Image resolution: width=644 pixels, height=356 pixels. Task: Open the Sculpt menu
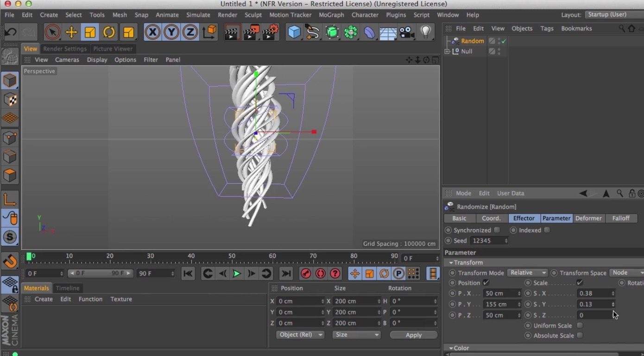253,15
